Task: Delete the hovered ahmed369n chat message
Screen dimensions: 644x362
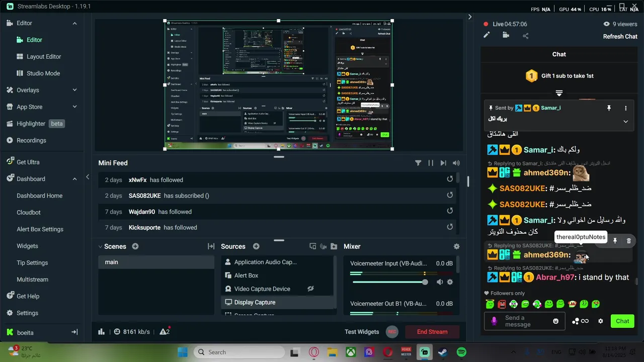Action: click(628, 241)
